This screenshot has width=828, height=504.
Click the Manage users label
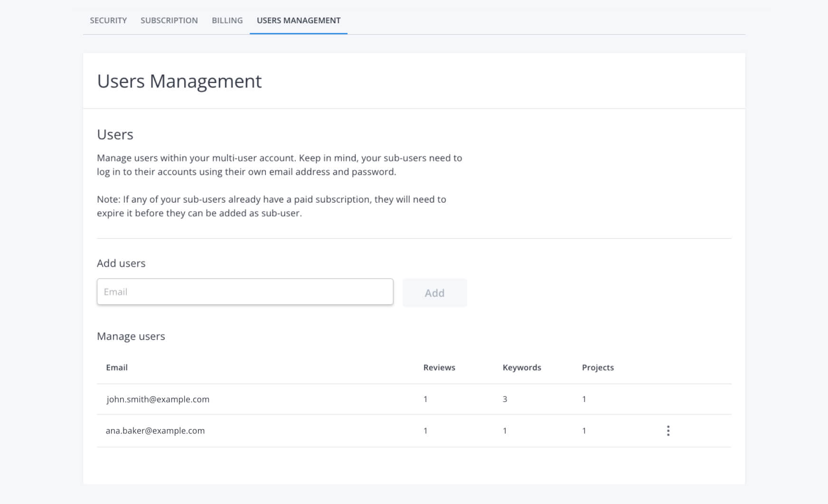[131, 336]
